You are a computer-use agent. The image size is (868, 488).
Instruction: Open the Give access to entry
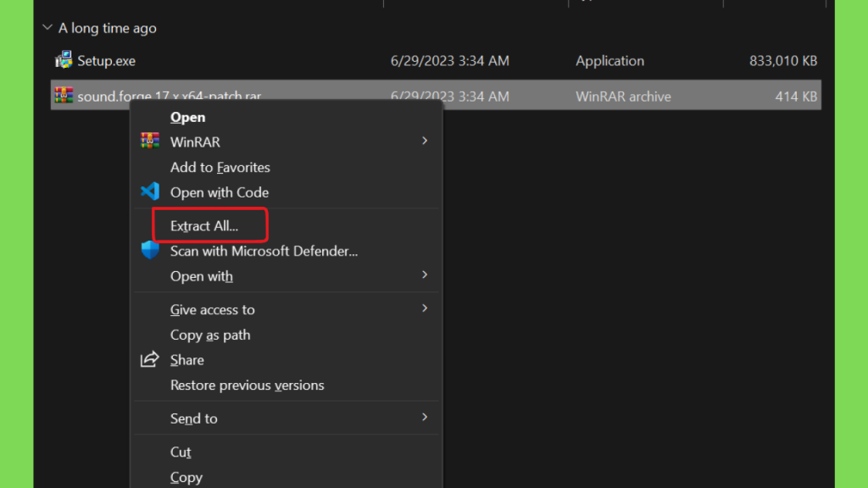(x=212, y=310)
